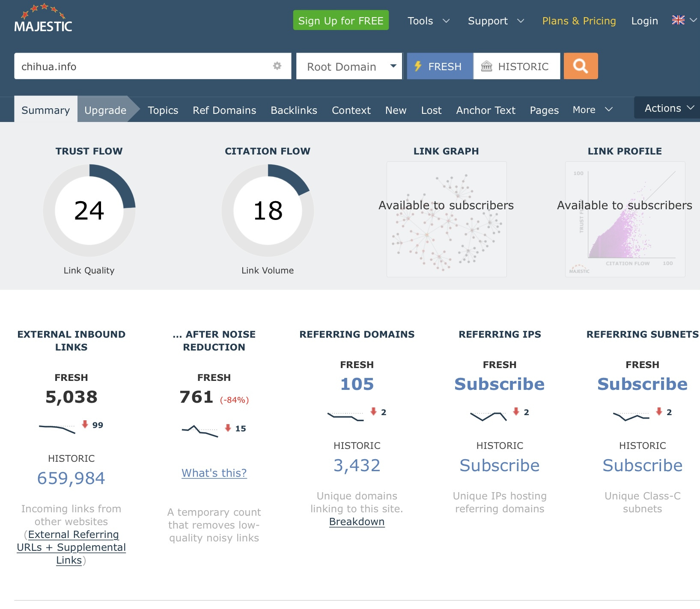Image resolution: width=700 pixels, height=609 pixels.
Task: Open Lost links tab
Action: coord(431,110)
